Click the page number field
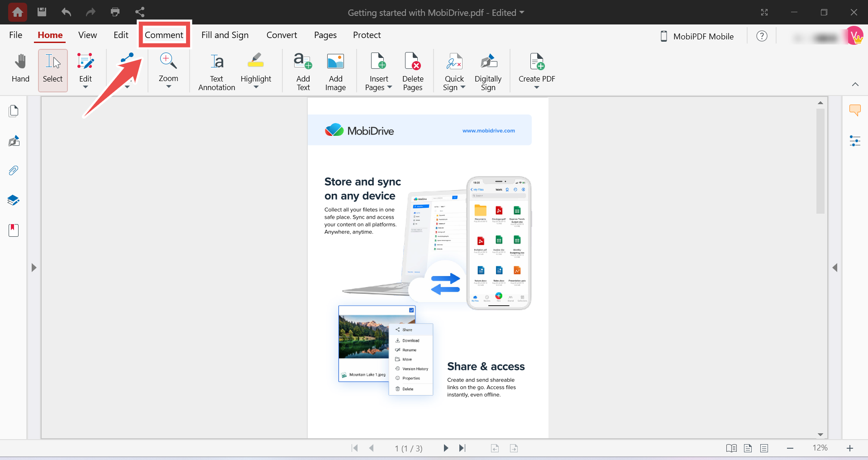The width and height of the screenshot is (868, 460). pyautogui.click(x=409, y=448)
